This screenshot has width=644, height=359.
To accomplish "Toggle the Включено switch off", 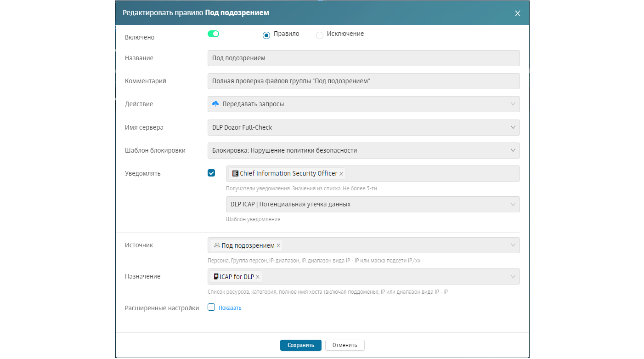I will [213, 34].
